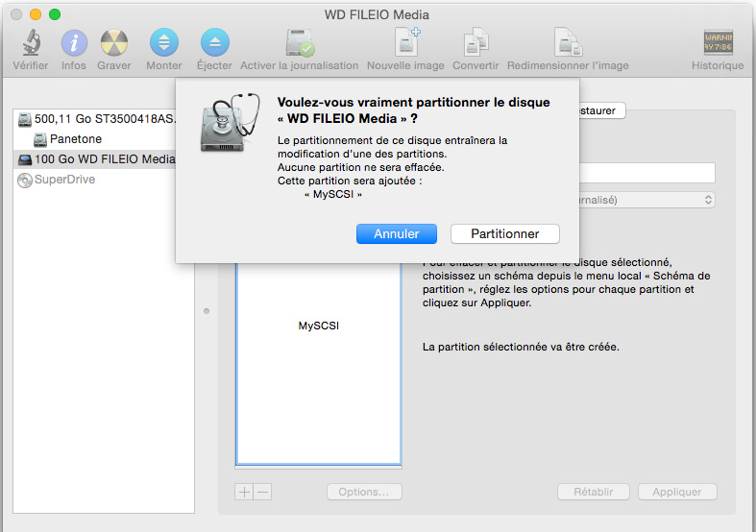Click the partition layout resize handle dot
This screenshot has height=532, width=756.
click(207, 311)
